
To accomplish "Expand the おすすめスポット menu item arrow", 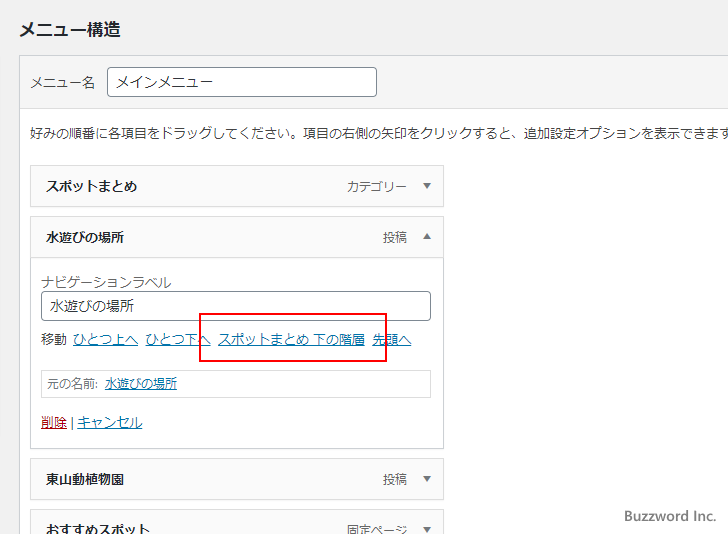I will (427, 528).
